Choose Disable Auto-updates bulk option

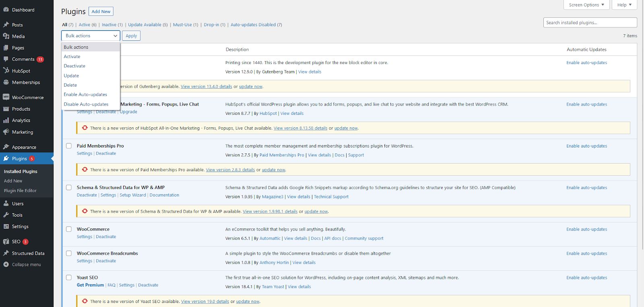coord(91,104)
